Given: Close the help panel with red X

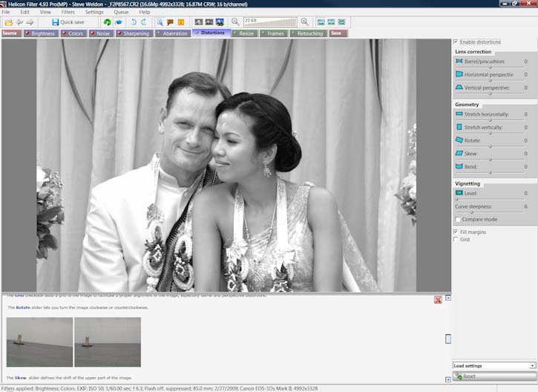Looking at the screenshot, I should 438,300.
